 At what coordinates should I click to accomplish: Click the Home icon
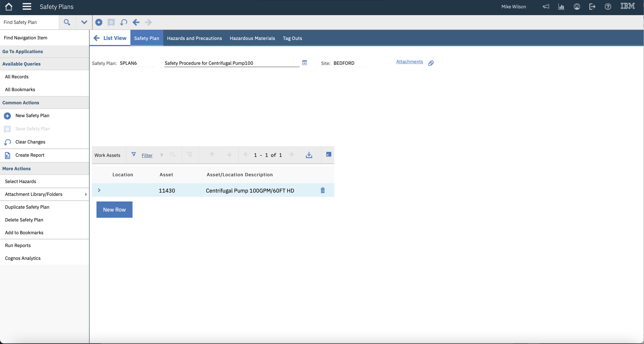click(x=9, y=7)
